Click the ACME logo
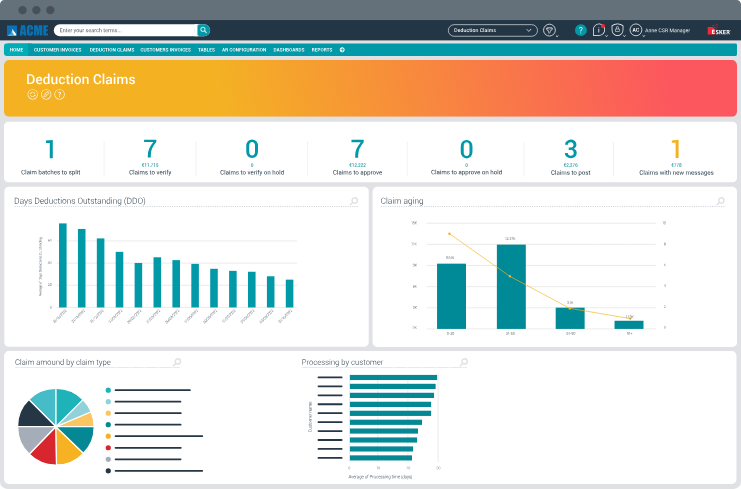741x489 pixels. [x=27, y=31]
